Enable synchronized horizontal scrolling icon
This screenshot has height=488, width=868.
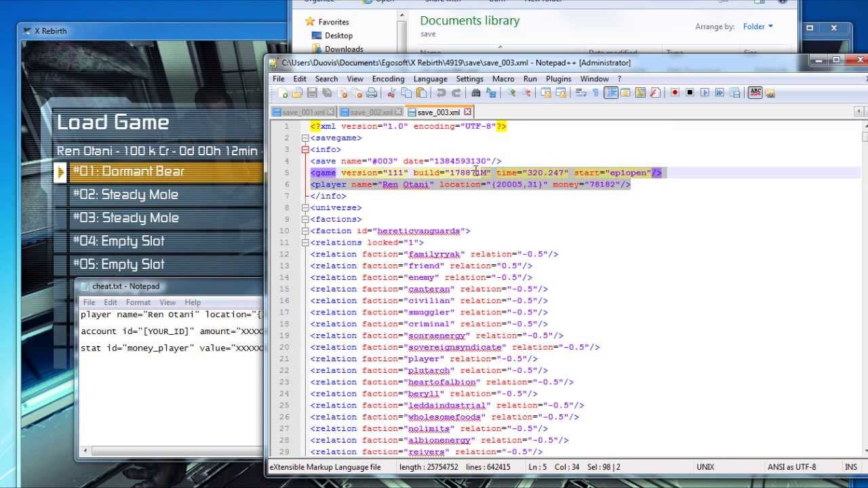click(561, 93)
